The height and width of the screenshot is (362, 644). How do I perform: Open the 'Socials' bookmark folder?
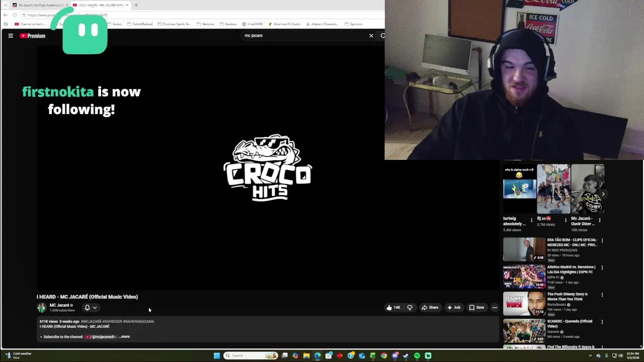[114, 24]
